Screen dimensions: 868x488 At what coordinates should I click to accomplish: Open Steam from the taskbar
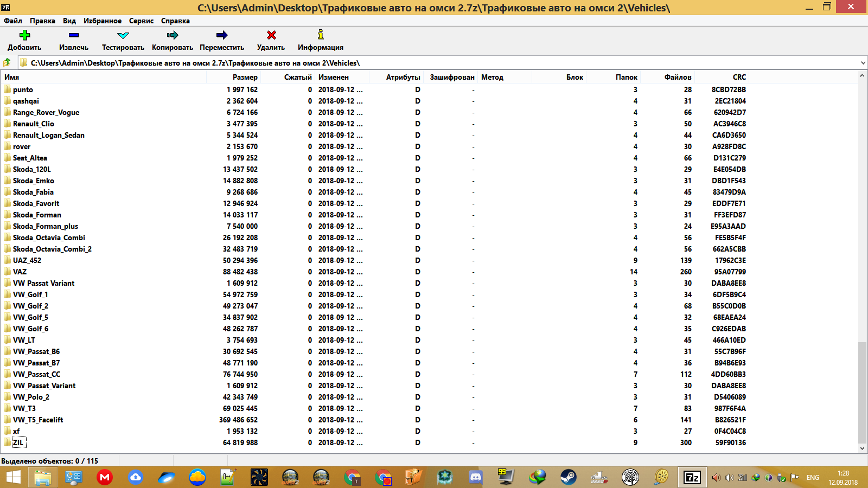[x=569, y=478]
